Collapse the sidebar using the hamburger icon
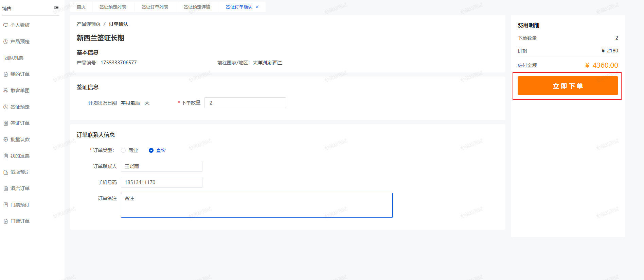Screen dimensions: 644x280 [x=56, y=7]
